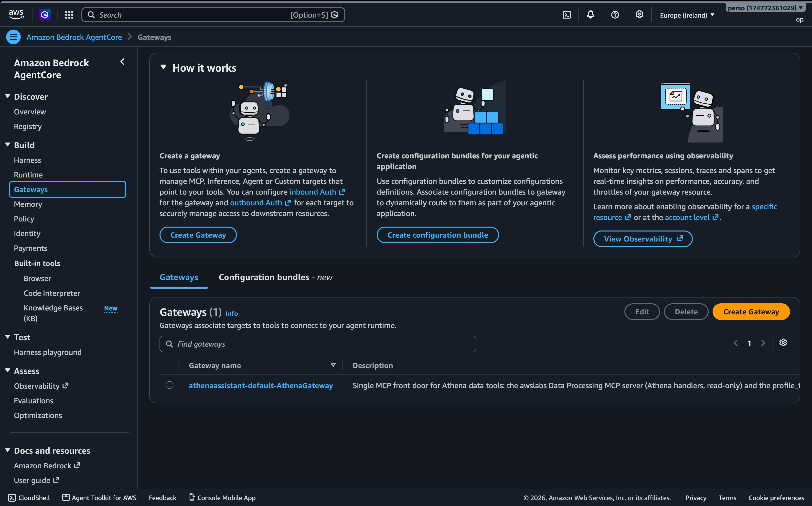This screenshot has height=506, width=812.
Task: Collapse the How it works section
Action: [x=163, y=67]
